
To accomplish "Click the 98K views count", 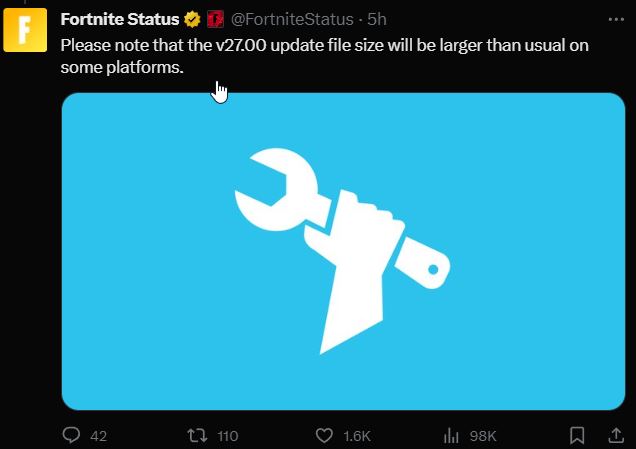I will pos(483,436).
